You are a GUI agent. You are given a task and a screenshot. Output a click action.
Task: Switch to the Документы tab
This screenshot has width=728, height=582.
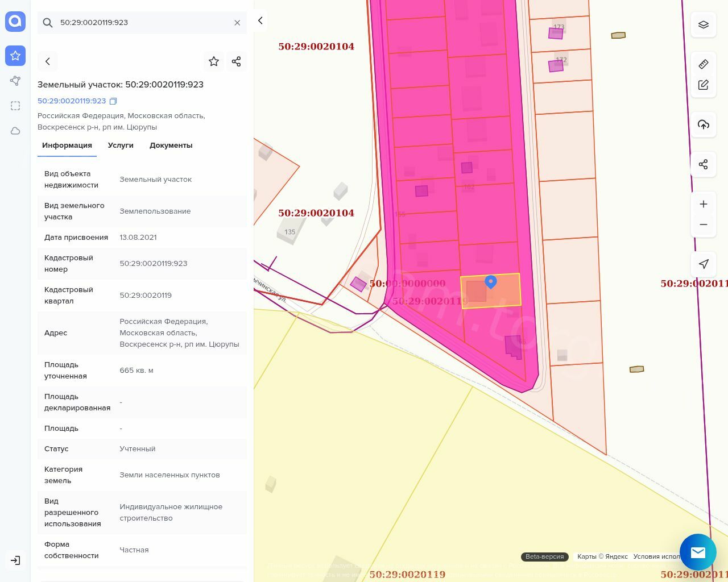[x=171, y=145]
